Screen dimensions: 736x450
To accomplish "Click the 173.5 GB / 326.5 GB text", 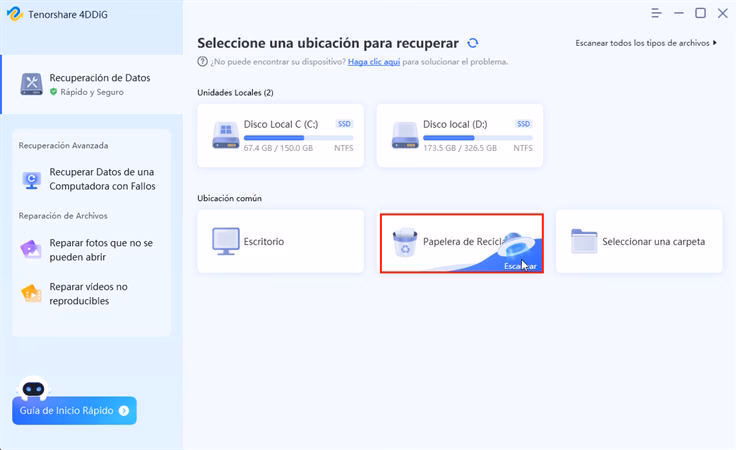I will 460,148.
